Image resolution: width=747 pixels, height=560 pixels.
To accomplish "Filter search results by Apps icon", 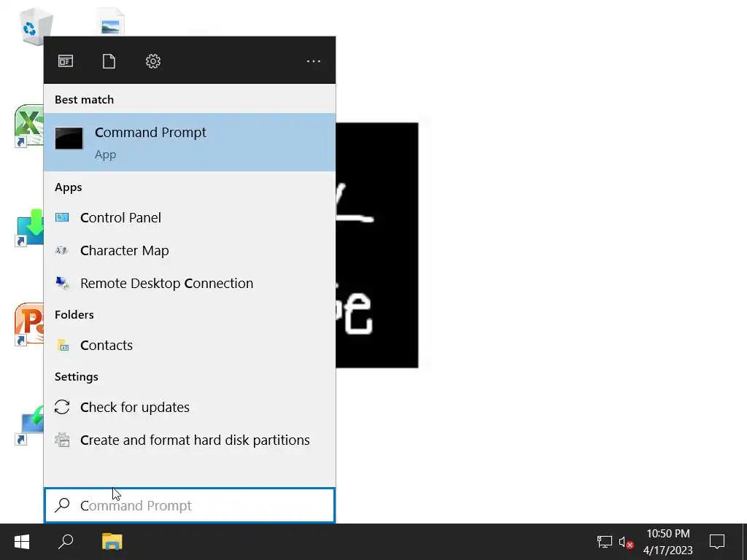I will pos(66,61).
